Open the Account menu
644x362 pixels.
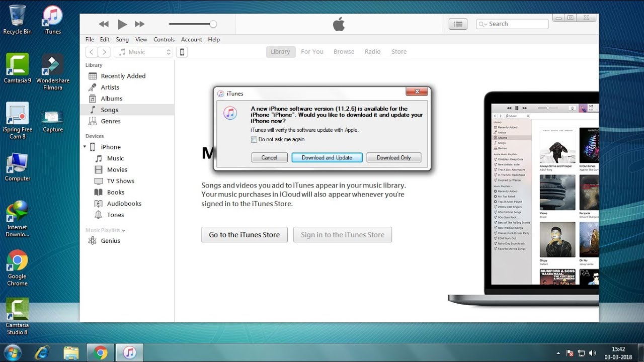[192, 39]
